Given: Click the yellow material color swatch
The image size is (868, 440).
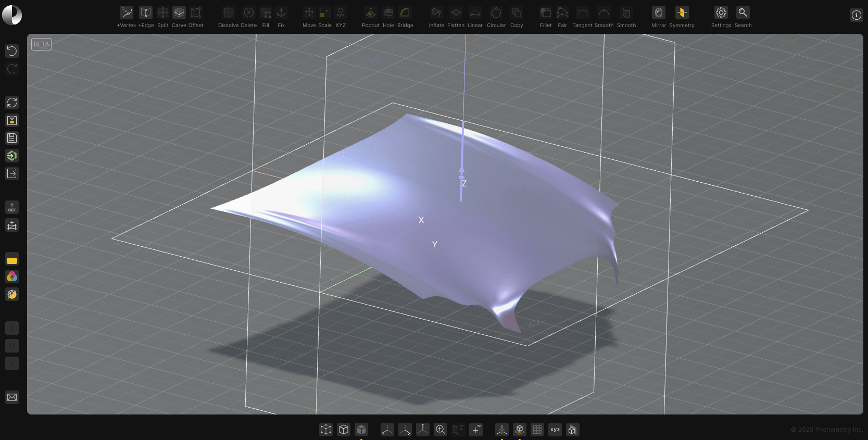Looking at the screenshot, I should coord(12,260).
